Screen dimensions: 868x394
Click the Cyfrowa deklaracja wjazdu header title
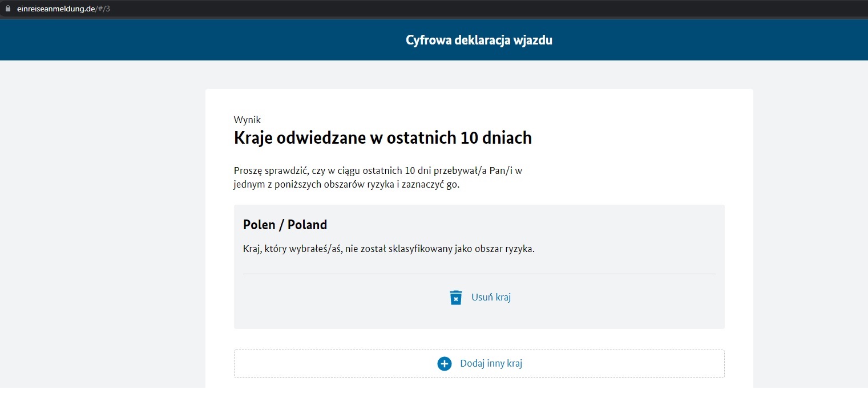[x=479, y=40]
